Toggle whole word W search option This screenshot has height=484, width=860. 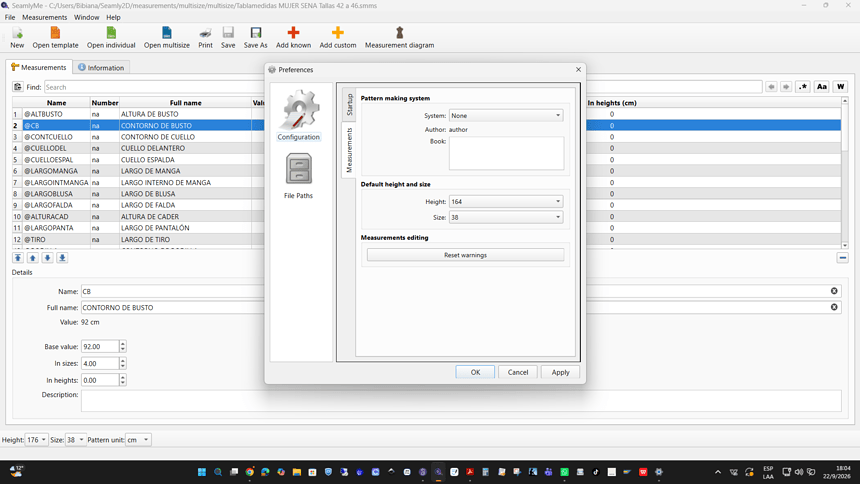click(840, 87)
